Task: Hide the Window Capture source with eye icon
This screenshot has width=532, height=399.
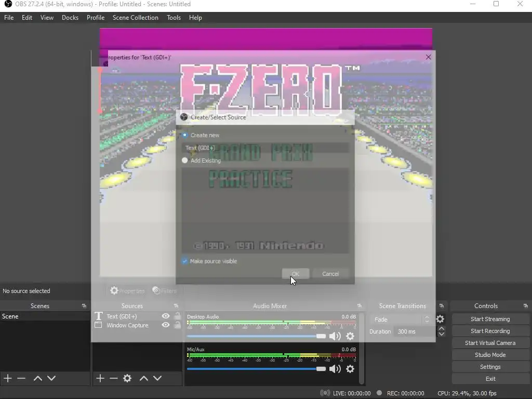Action: click(166, 325)
